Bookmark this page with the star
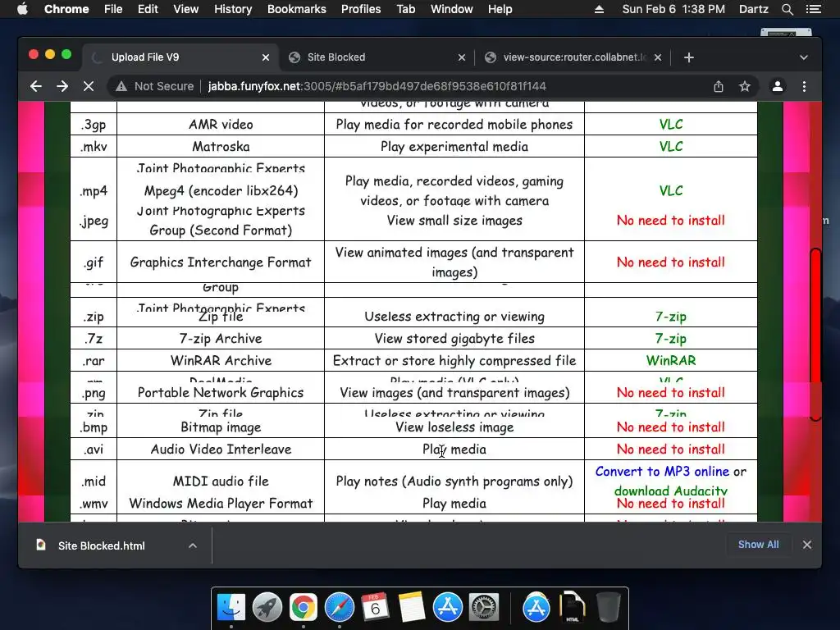This screenshot has width=840, height=630. coord(745,86)
